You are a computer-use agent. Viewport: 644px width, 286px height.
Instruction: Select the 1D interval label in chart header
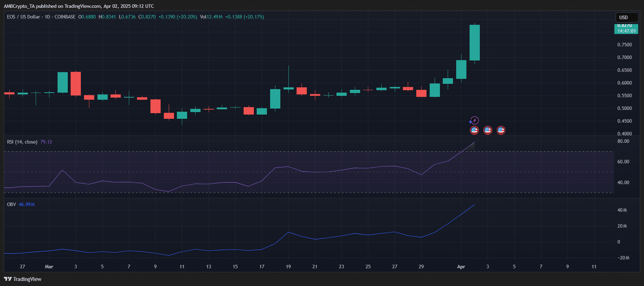(47, 17)
